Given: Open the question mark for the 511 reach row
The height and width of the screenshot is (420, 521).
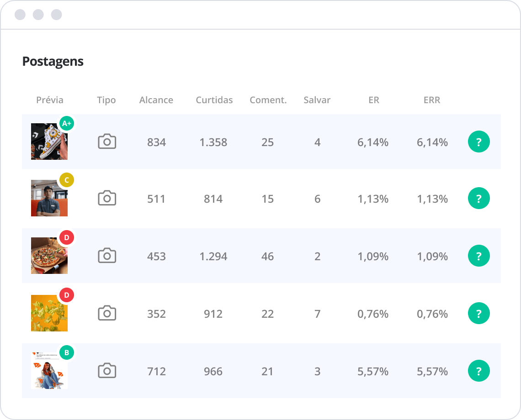Looking at the screenshot, I should tap(478, 199).
